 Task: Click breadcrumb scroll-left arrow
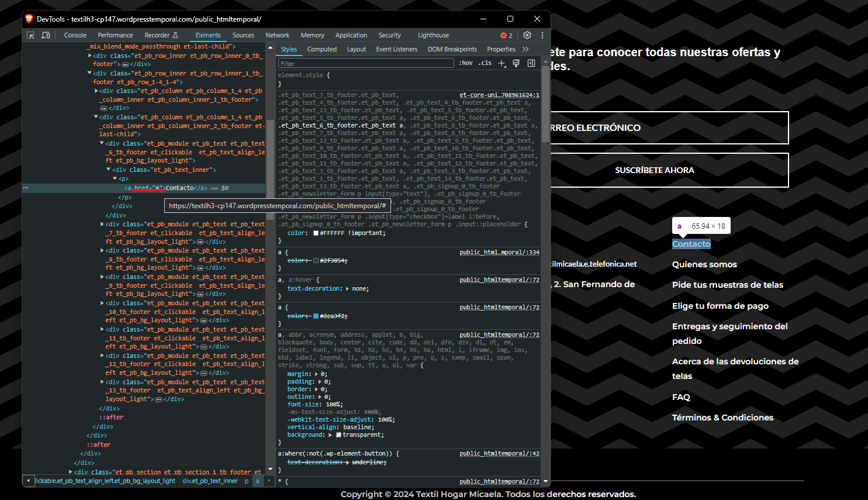pos(28,481)
